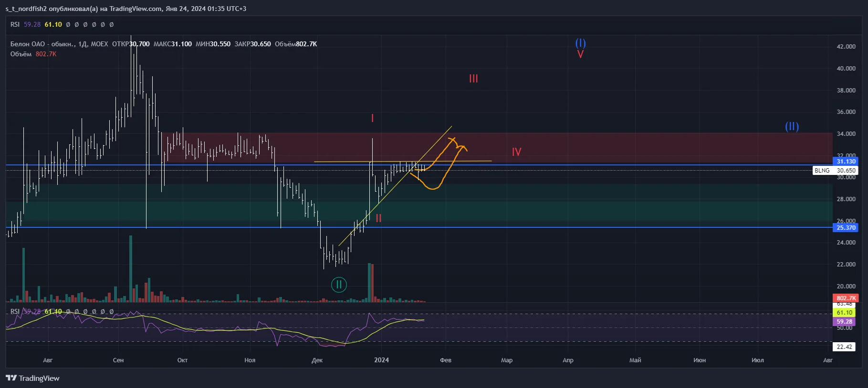Image resolution: width=868 pixels, height=388 pixels.
Task: Select the green circled II wave marker
Action: click(339, 285)
